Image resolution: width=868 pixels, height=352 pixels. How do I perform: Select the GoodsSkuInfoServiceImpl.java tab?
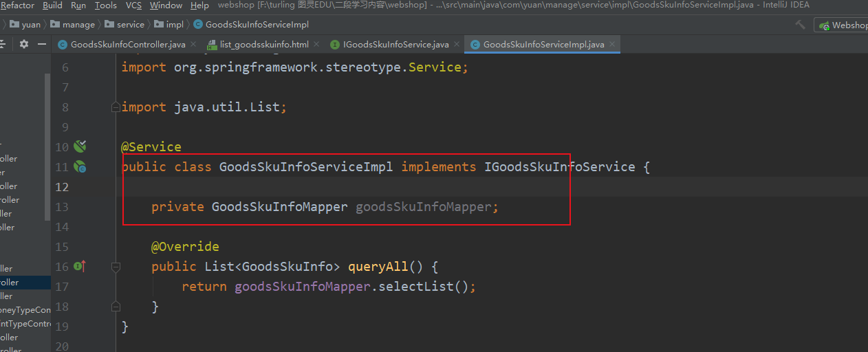[x=543, y=45]
